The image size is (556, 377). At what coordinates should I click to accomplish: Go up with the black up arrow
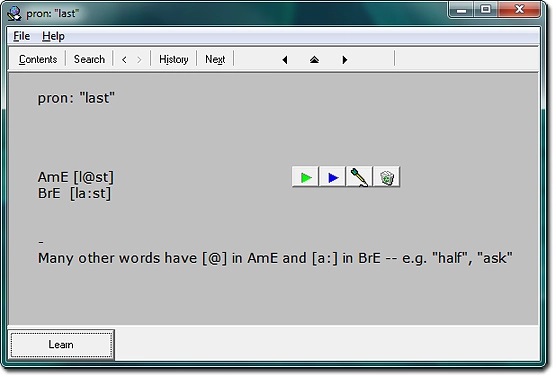pos(315,60)
